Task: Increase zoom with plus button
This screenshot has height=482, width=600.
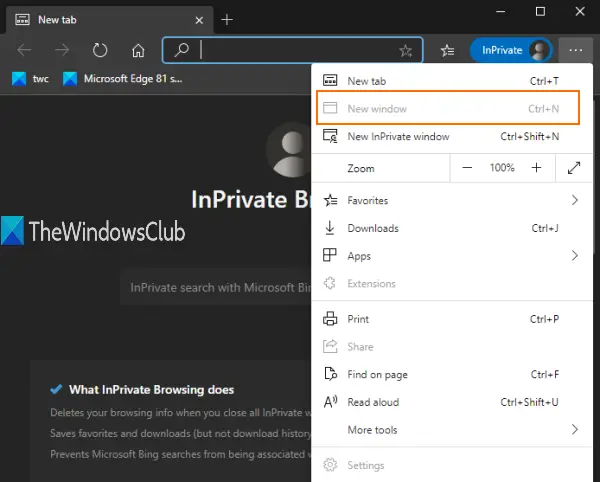Action: click(x=536, y=168)
